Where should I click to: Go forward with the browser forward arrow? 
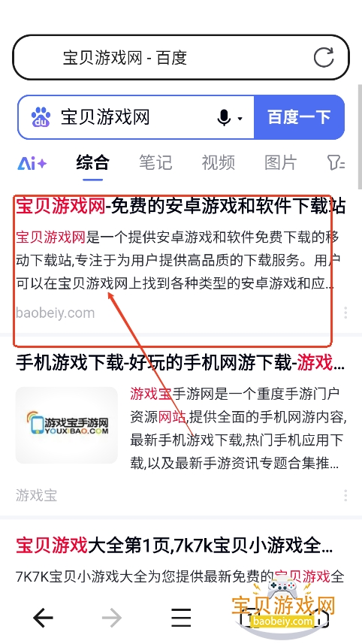[112, 617]
